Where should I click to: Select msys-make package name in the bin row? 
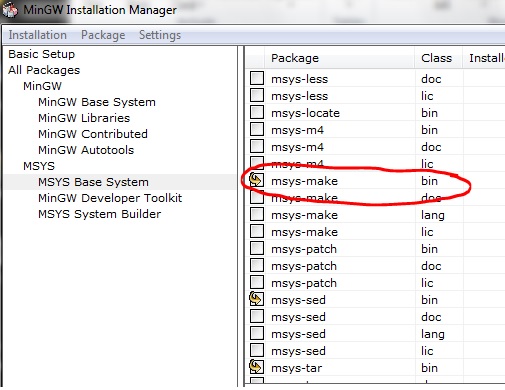(304, 181)
